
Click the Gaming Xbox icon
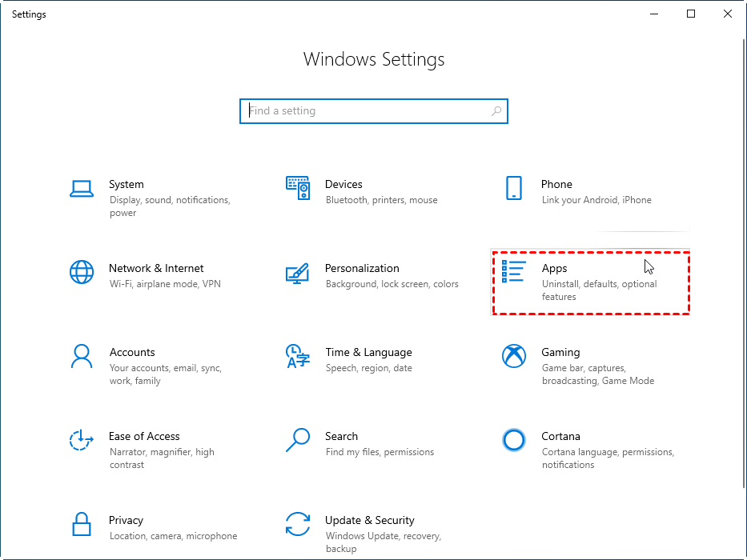coord(514,357)
